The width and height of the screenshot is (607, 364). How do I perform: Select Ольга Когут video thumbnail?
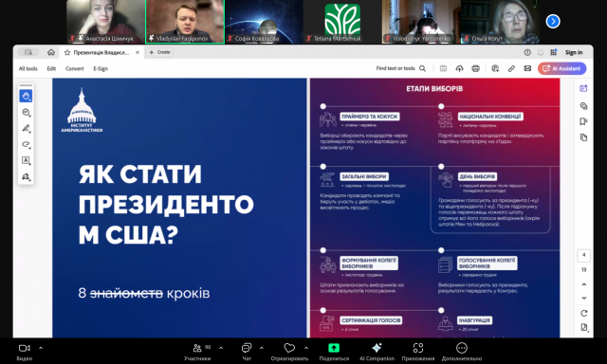500,21
